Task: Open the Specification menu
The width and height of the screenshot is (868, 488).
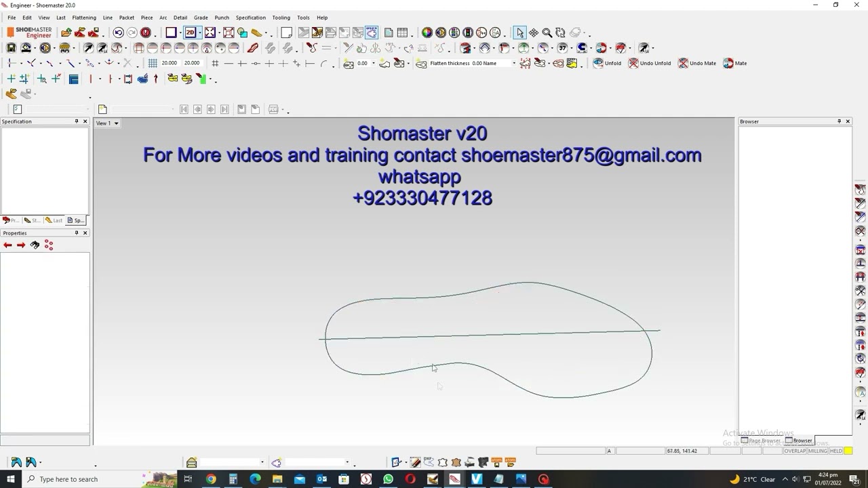Action: pos(251,18)
